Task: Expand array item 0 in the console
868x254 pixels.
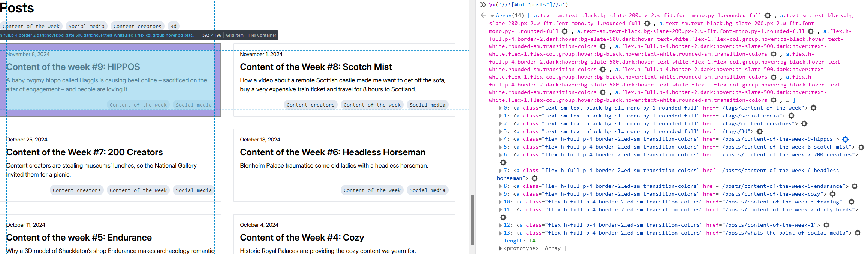Action: pyautogui.click(x=500, y=108)
